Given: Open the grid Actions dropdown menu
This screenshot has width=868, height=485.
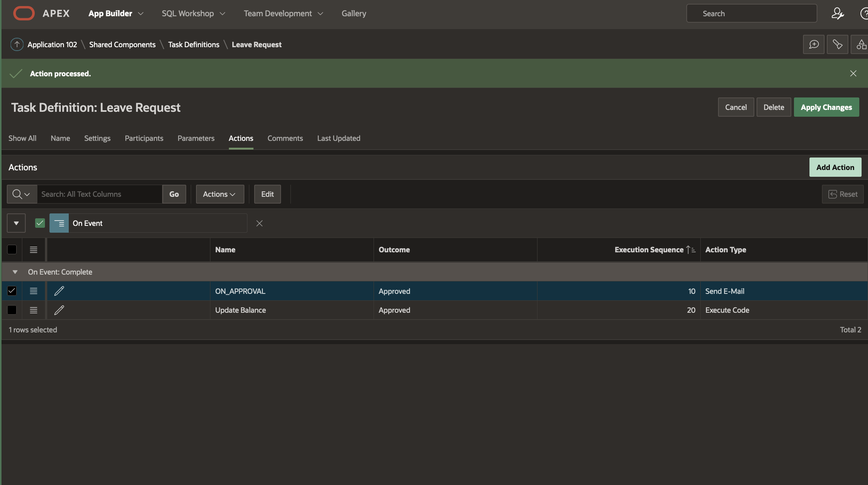Looking at the screenshot, I should click(219, 194).
